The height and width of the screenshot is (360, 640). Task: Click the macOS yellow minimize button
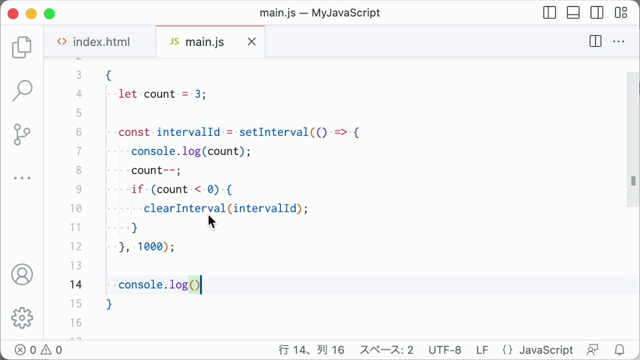click(31, 13)
